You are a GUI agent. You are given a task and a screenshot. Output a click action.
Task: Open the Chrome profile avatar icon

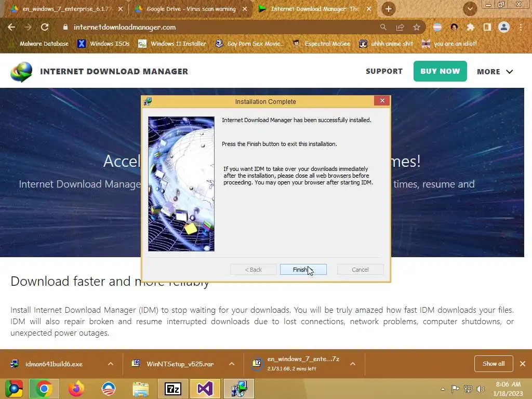504,27
